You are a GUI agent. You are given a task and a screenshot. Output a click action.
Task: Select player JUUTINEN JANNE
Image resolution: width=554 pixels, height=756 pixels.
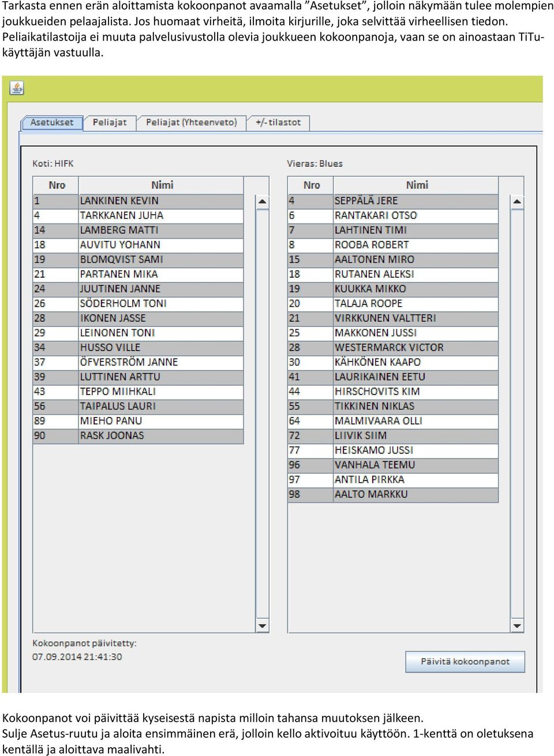[x=138, y=289]
